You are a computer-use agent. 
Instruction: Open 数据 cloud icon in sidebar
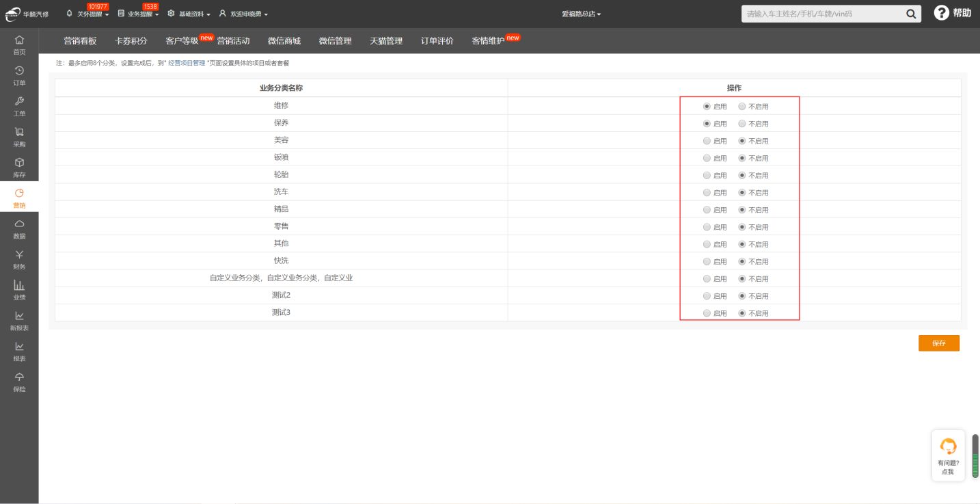19,229
